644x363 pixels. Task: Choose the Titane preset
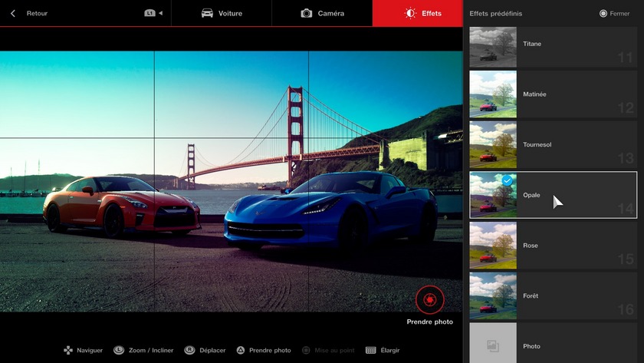554,48
